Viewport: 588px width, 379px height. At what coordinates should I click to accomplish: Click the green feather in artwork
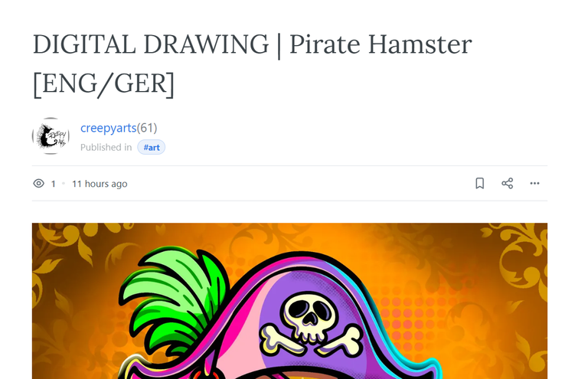click(x=175, y=296)
